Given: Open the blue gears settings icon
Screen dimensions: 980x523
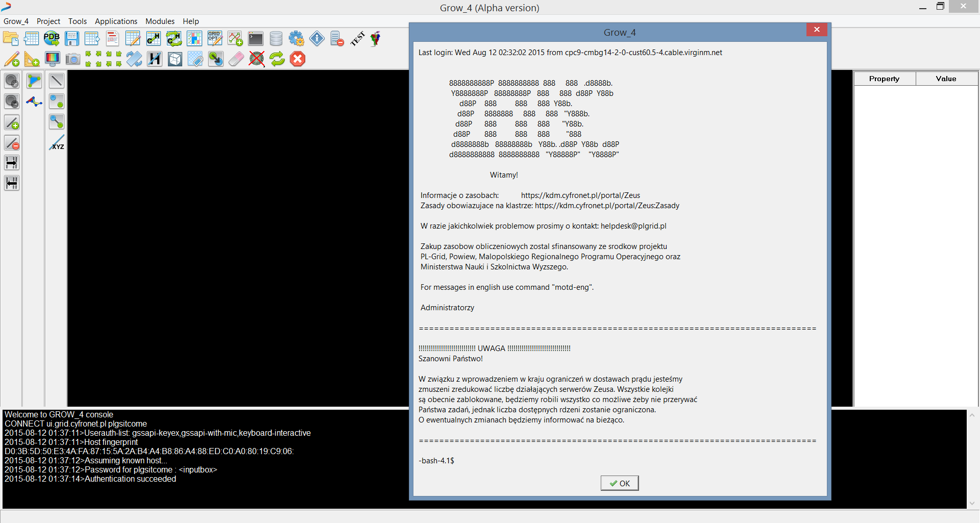Looking at the screenshot, I should 297,39.
